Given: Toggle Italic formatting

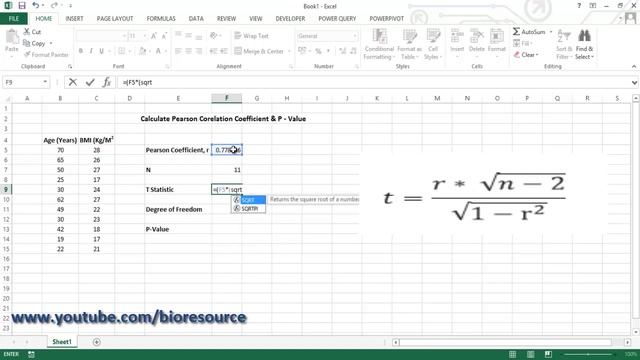Looking at the screenshot, I should click(91, 51).
